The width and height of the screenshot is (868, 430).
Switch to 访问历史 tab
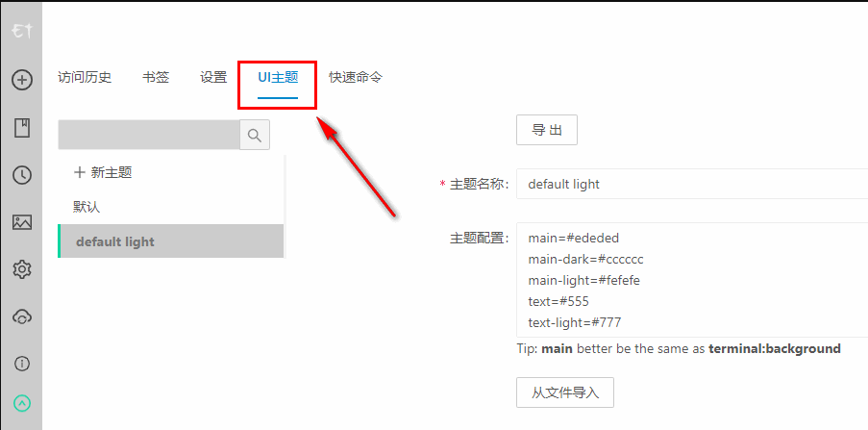[85, 77]
